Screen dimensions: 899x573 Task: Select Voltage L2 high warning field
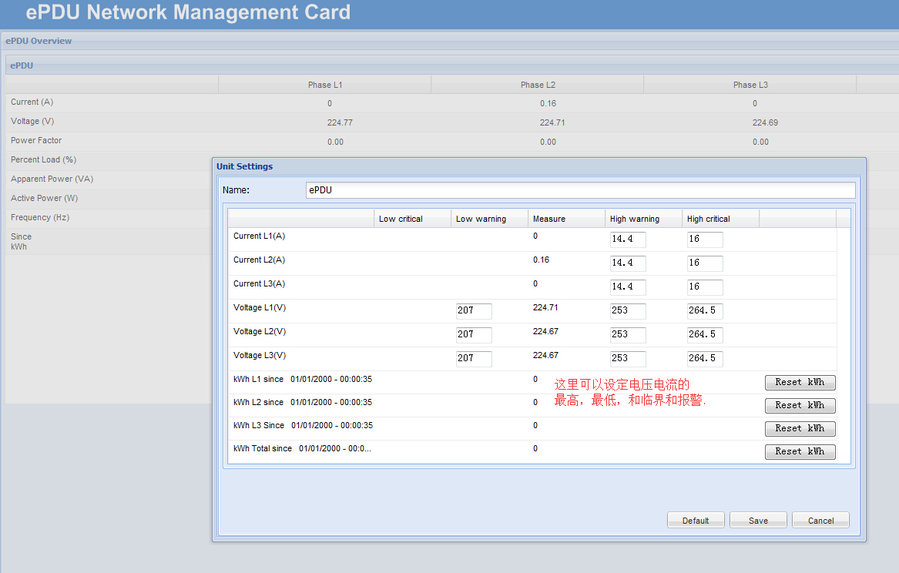coord(628,334)
